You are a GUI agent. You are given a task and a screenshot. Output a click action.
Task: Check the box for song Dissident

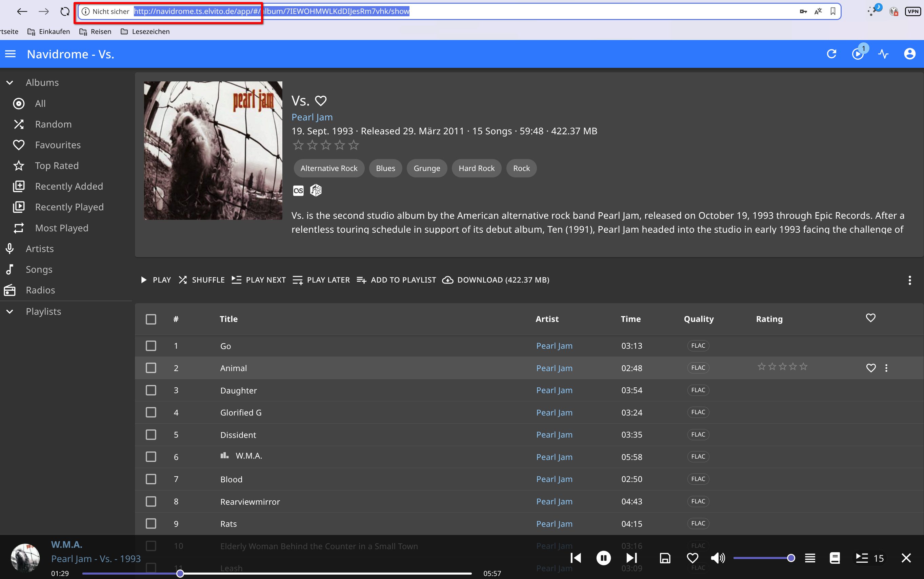[x=151, y=435]
